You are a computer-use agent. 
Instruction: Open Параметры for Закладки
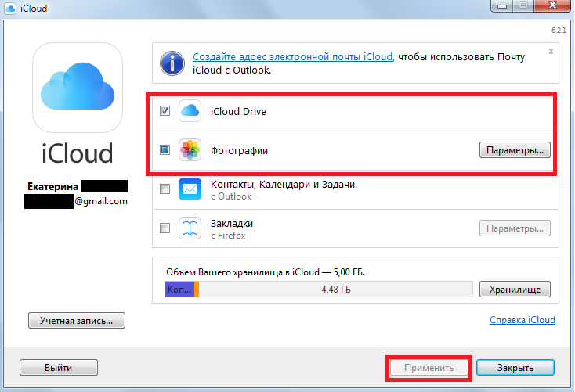point(515,228)
